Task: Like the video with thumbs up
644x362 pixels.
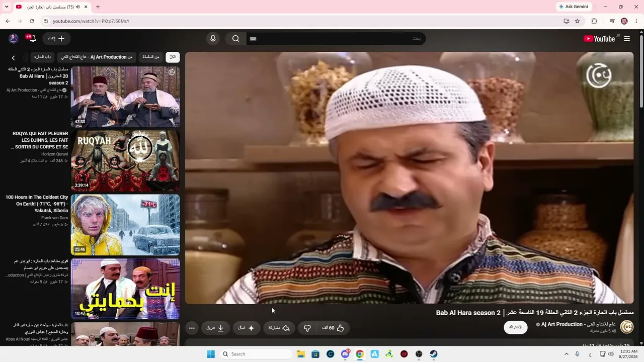Action: pyautogui.click(x=334, y=328)
